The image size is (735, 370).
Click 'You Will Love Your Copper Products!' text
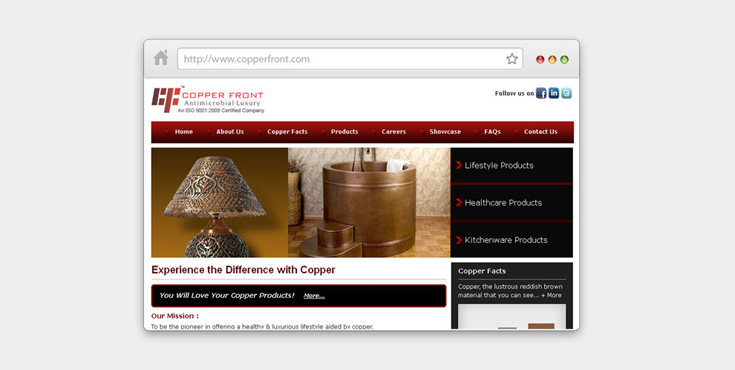[x=227, y=295]
